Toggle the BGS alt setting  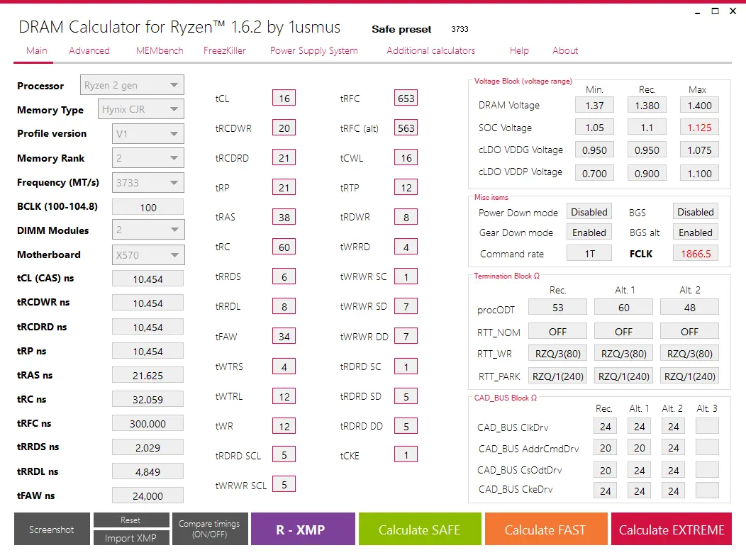click(x=695, y=232)
